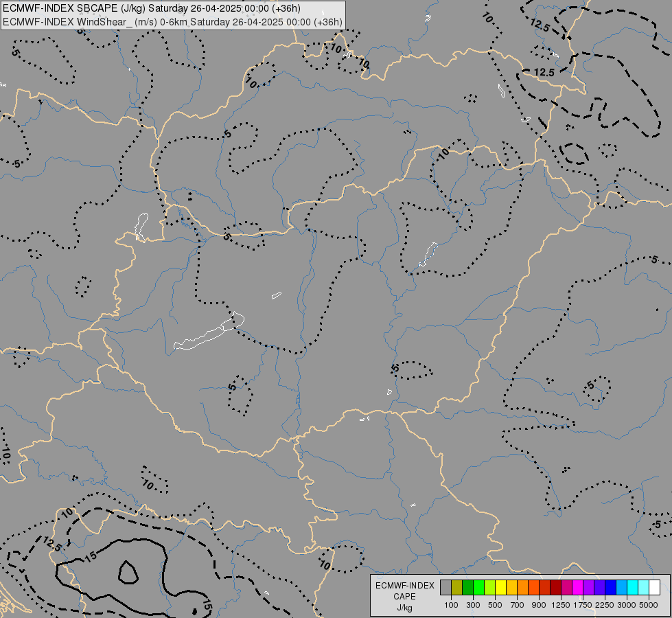The image size is (672, 618).
Task: Pick the deep pink swatch starting at 1250
Action: pos(566,588)
